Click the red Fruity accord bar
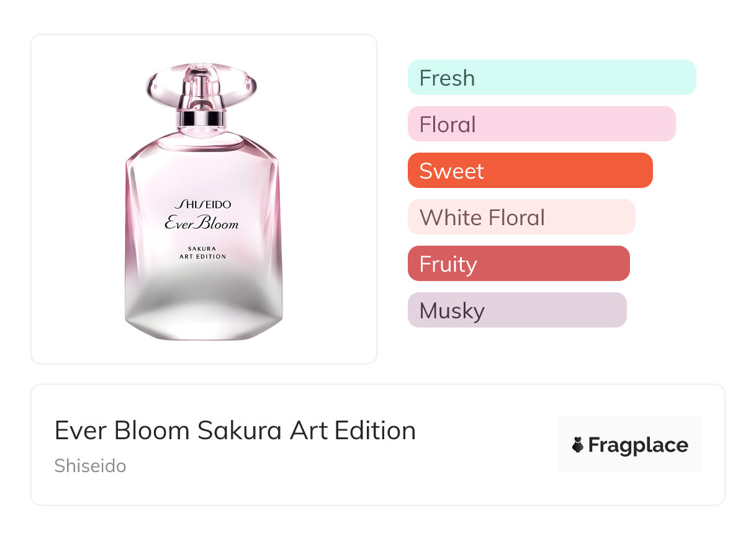Image resolution: width=756 pixels, height=536 pixels. 518,264
